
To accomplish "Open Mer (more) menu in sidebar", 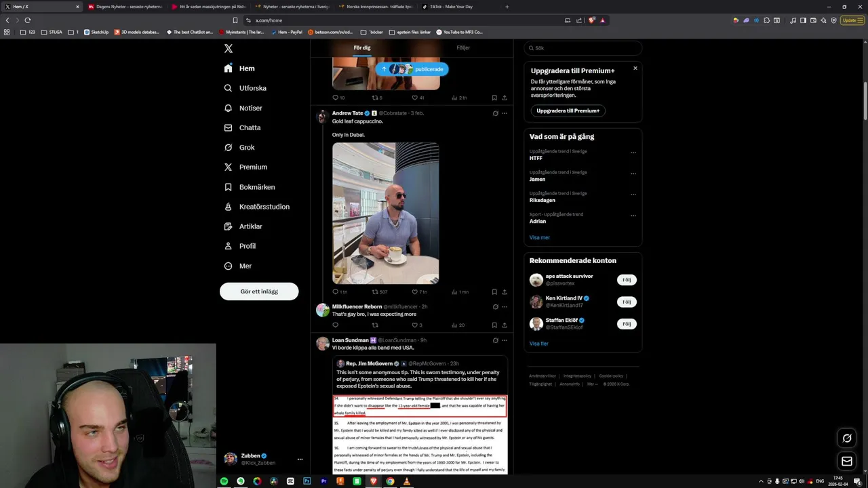I will coord(237,266).
